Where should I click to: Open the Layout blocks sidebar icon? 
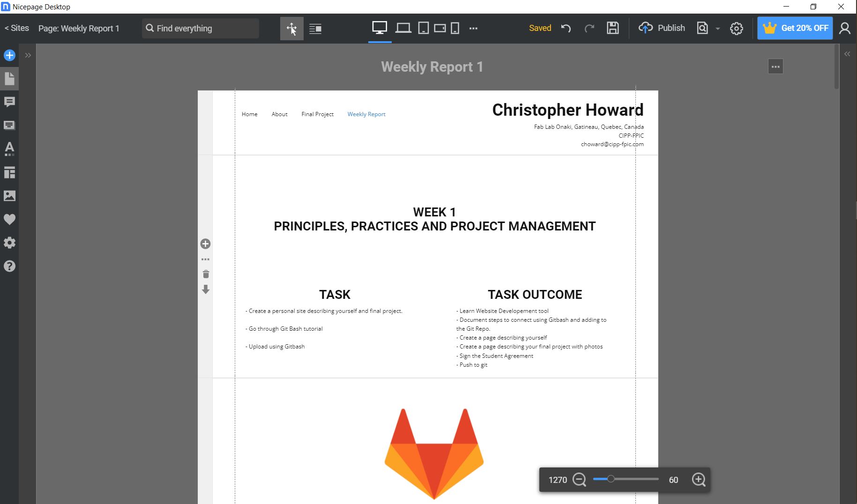9,172
